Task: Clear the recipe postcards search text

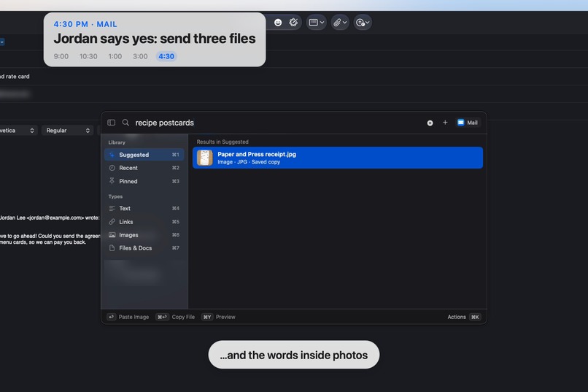Action: coord(430,123)
